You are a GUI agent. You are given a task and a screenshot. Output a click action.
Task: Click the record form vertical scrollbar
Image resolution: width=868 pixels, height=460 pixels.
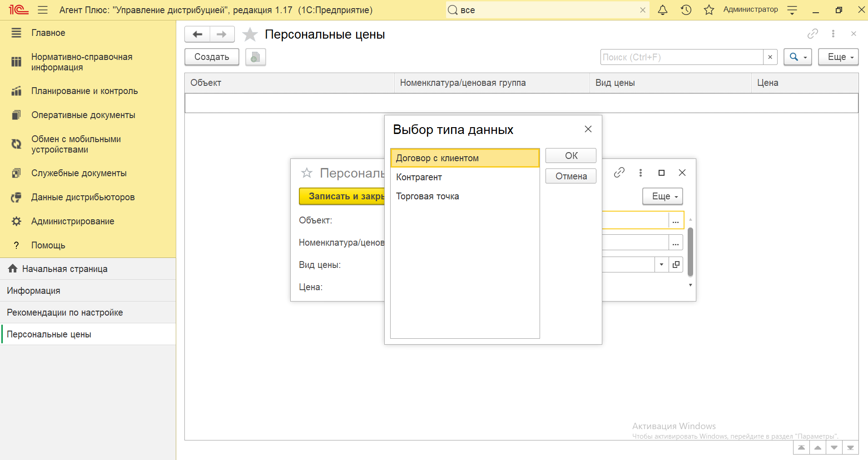(x=690, y=252)
